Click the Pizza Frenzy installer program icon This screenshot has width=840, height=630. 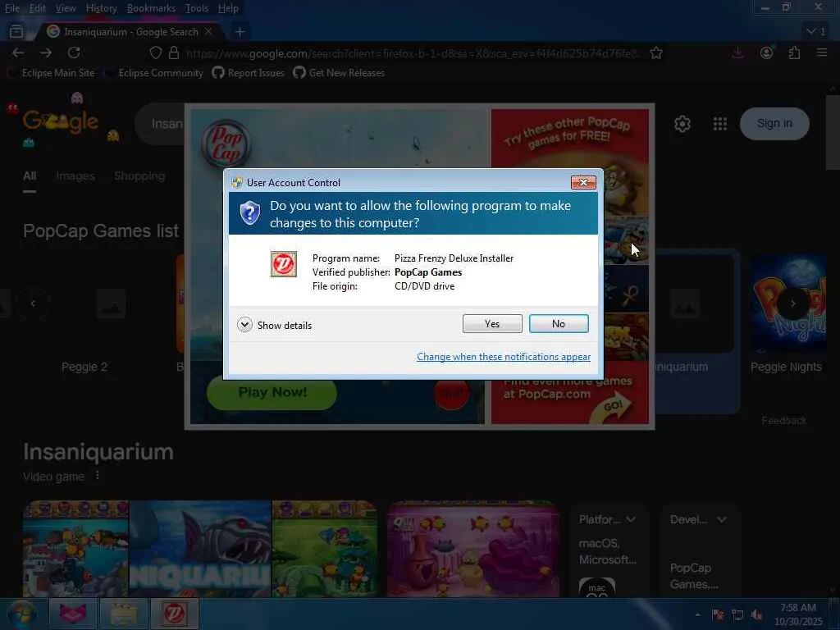(283, 264)
